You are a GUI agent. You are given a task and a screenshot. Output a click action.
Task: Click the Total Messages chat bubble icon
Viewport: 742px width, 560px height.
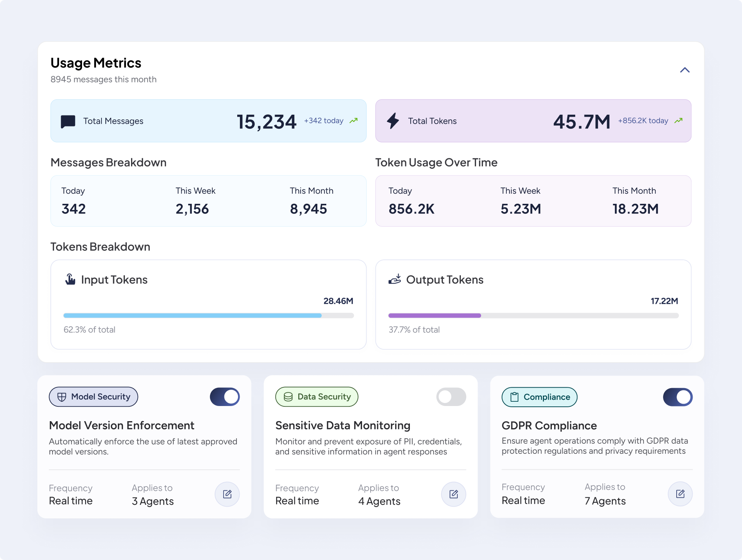(x=68, y=121)
